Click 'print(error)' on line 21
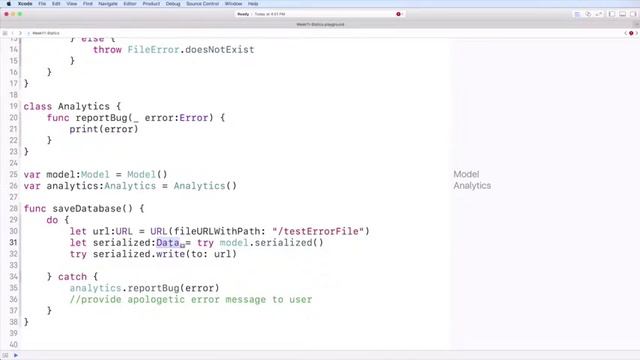 104,129
